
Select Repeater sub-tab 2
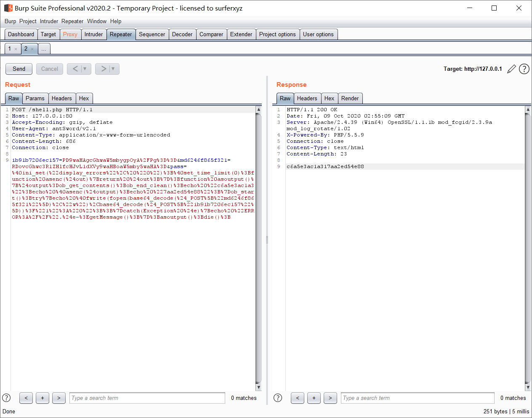click(x=26, y=49)
